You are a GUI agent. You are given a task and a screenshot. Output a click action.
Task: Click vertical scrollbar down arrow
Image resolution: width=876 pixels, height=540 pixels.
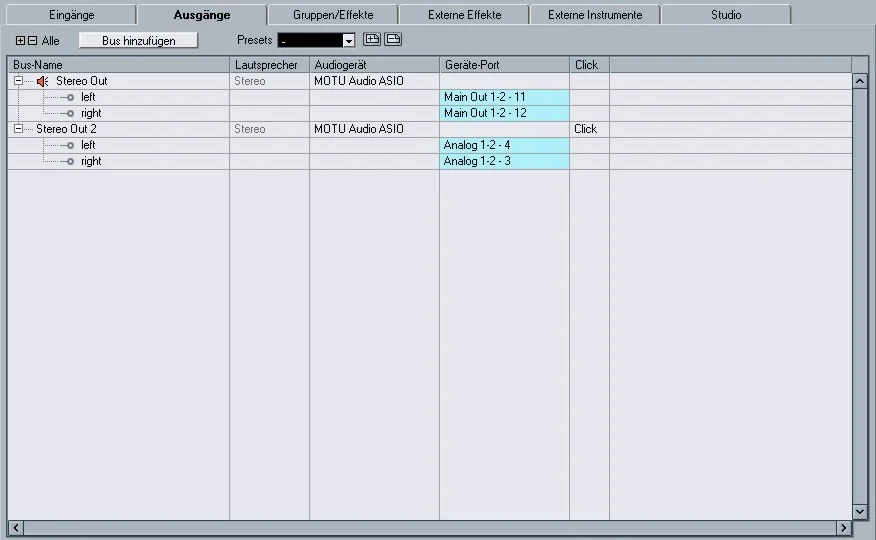[x=860, y=511]
